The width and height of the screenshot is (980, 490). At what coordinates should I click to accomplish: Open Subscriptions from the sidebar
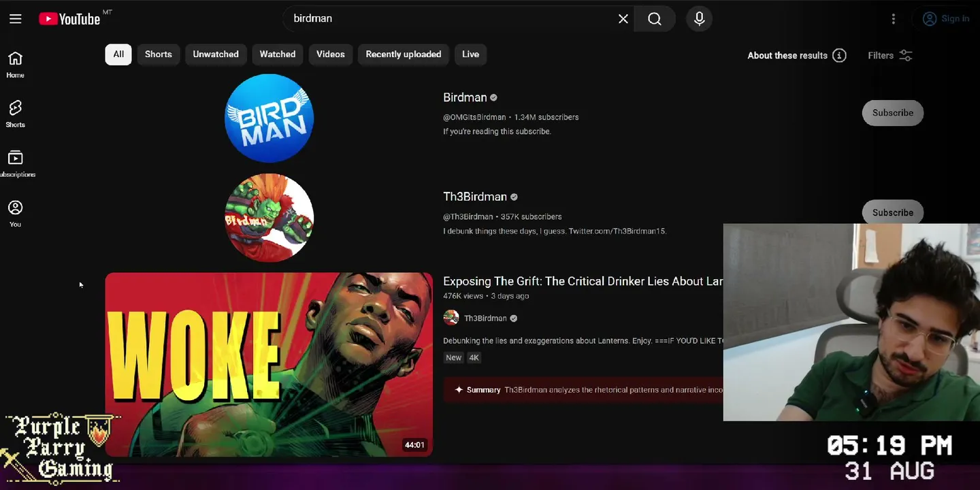[x=15, y=164]
